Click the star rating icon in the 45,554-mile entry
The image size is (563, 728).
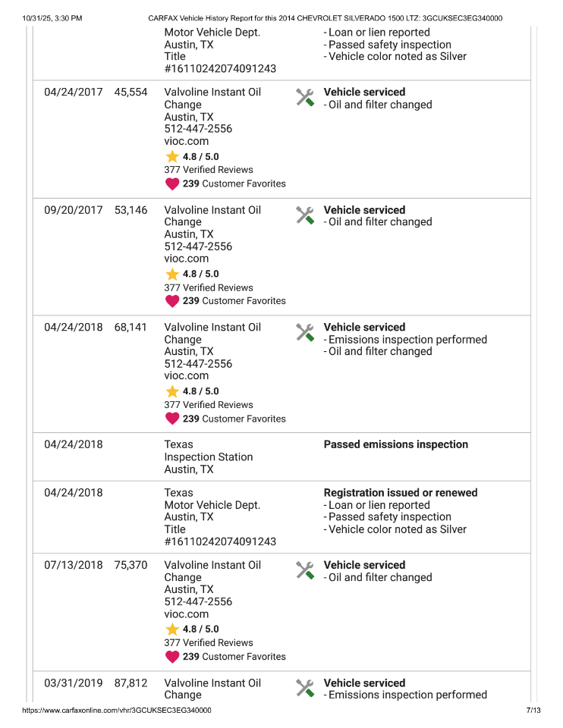pos(172,156)
